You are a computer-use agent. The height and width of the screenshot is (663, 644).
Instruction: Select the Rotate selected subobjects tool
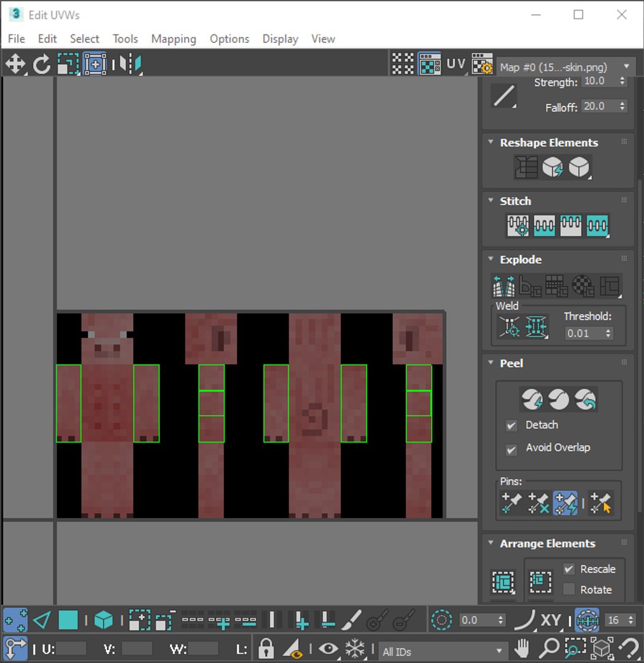tap(41, 64)
